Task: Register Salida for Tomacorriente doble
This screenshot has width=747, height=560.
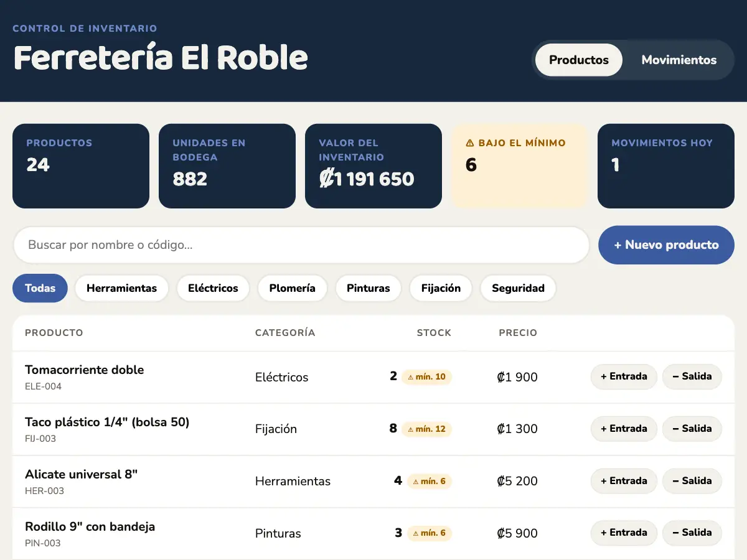Action: 692,376
